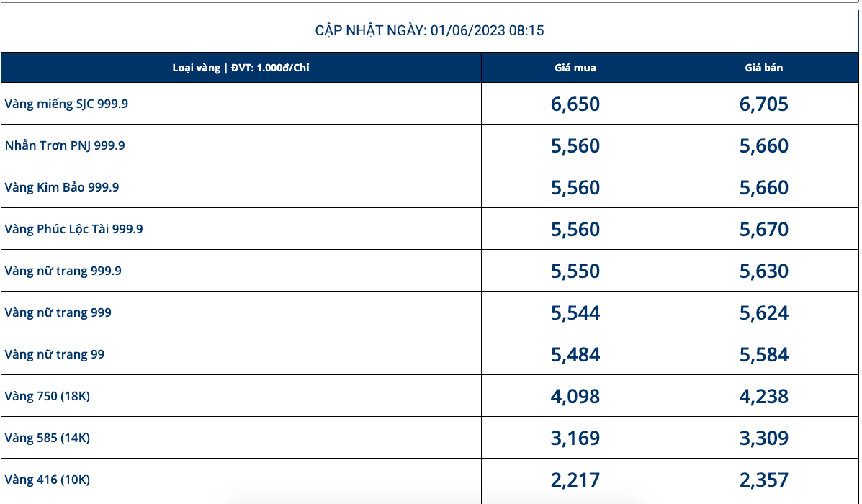
Task: Click the 5,544 buy price
Action: (575, 313)
